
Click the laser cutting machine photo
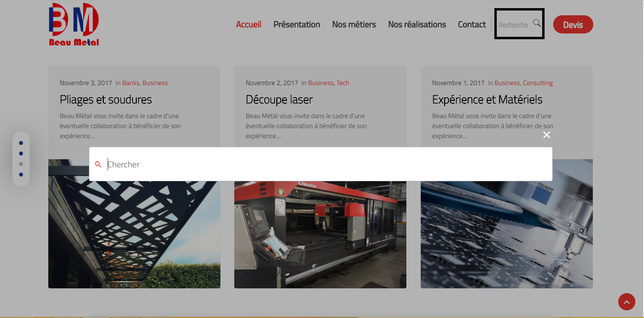coord(320,234)
